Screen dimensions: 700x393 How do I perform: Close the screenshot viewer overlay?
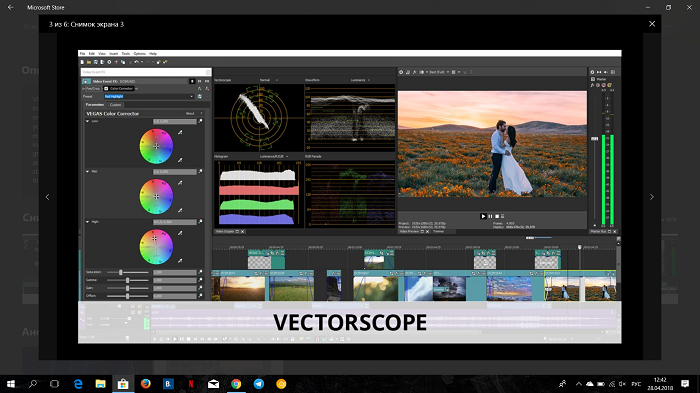tap(652, 24)
